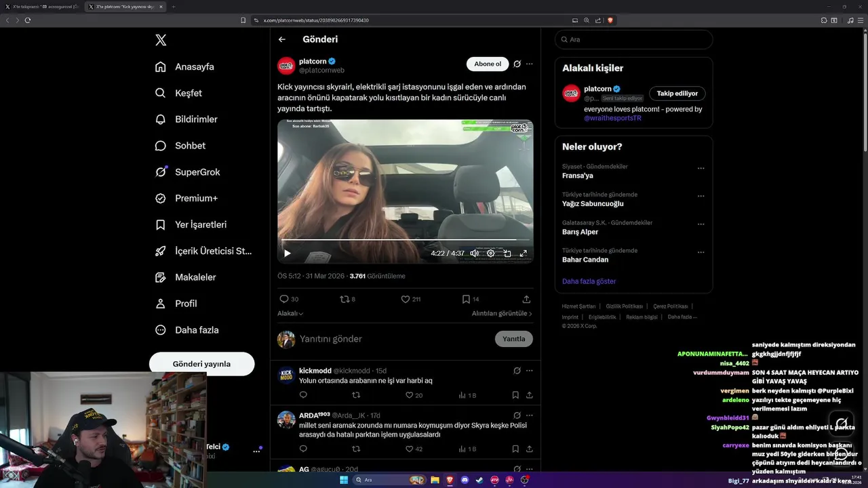Click Grok icon on platcorn post
868x488 pixels.
517,64
